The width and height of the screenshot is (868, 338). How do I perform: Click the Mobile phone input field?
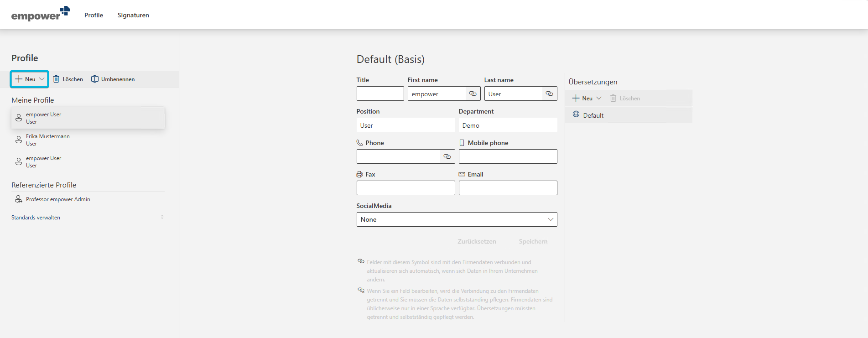(508, 156)
